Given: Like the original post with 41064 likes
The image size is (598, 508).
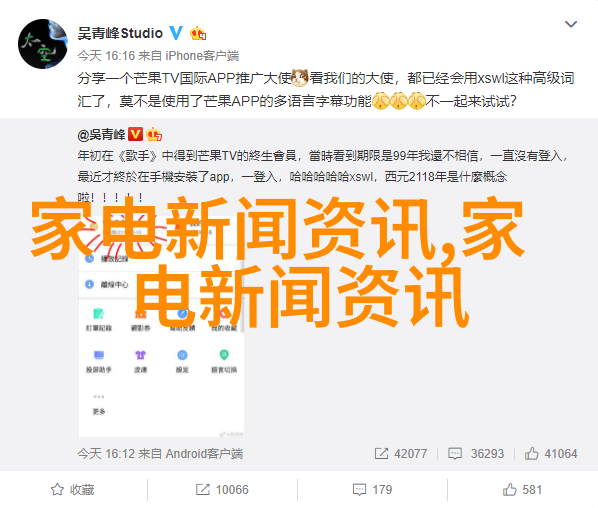Looking at the screenshot, I should pyautogui.click(x=551, y=453).
